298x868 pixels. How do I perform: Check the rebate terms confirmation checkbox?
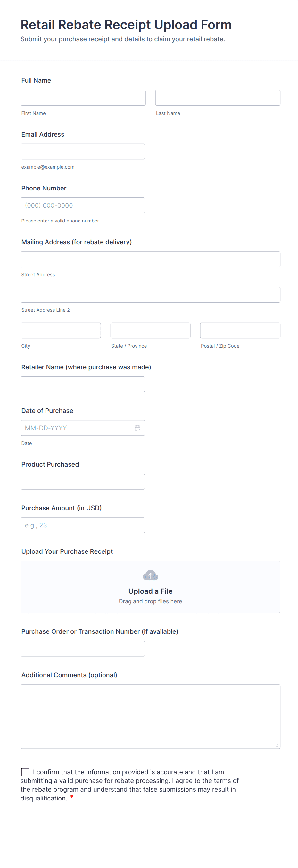[25, 772]
